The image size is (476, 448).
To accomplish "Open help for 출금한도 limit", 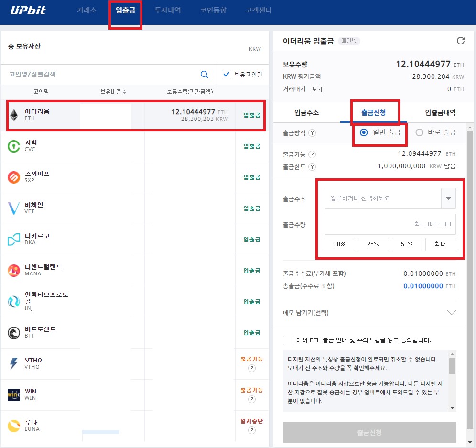I will (x=312, y=167).
